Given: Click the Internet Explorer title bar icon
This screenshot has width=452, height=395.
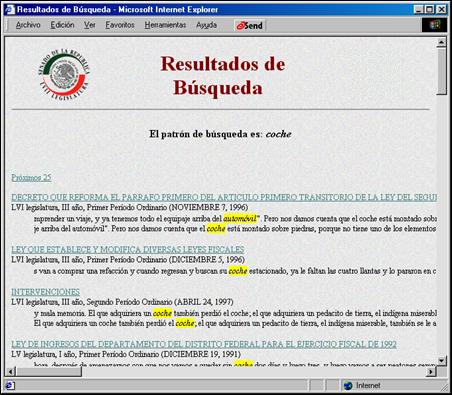Looking at the screenshot, I should (10, 9).
